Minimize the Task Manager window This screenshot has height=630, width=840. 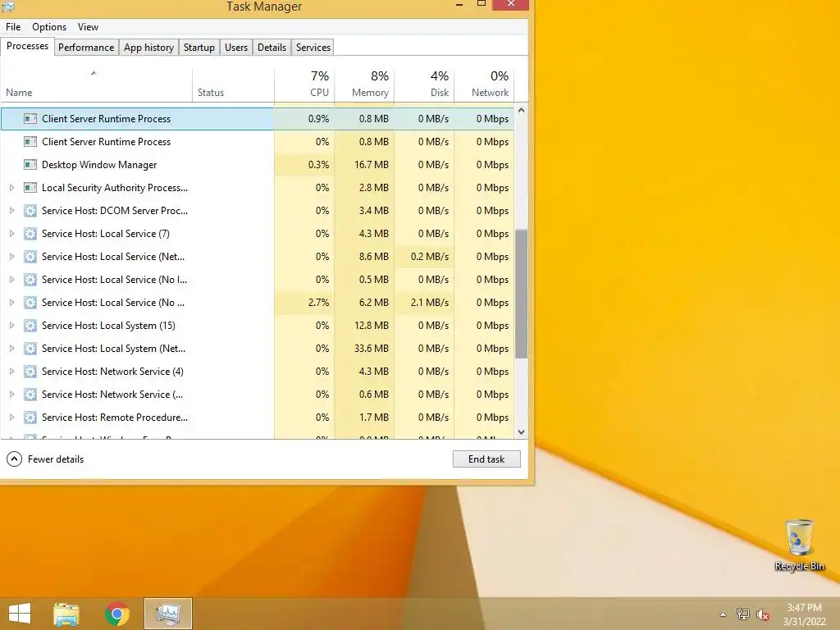(x=459, y=5)
